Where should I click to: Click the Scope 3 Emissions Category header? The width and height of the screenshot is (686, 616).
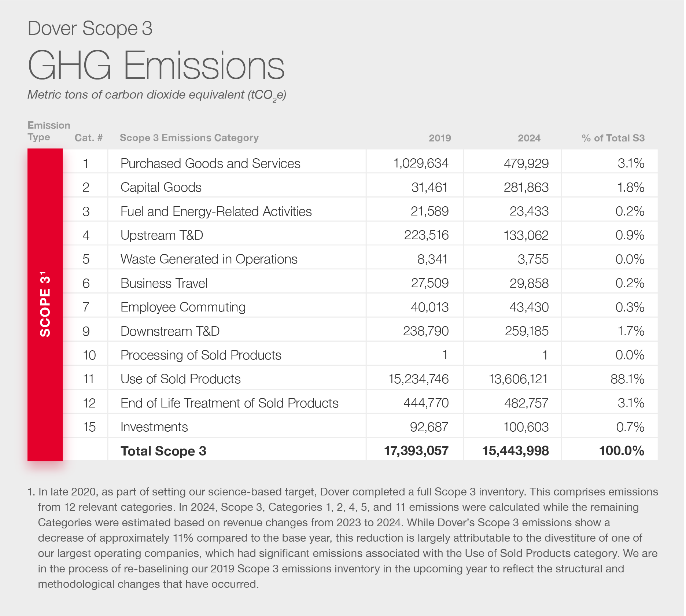click(189, 138)
